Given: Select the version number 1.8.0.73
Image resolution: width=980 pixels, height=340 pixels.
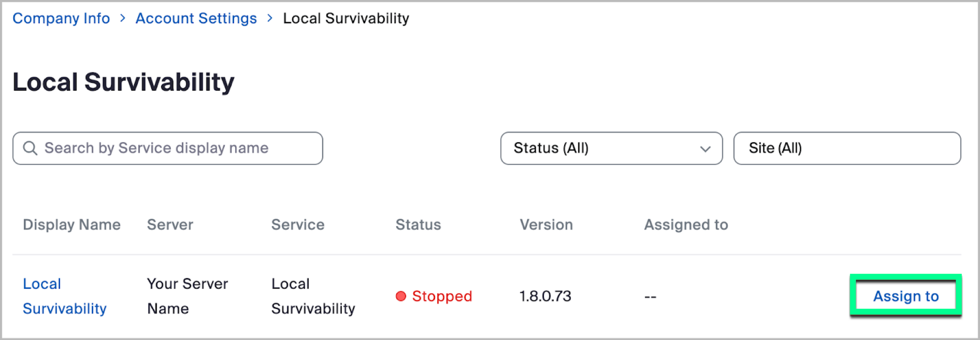Looking at the screenshot, I should pos(546,296).
